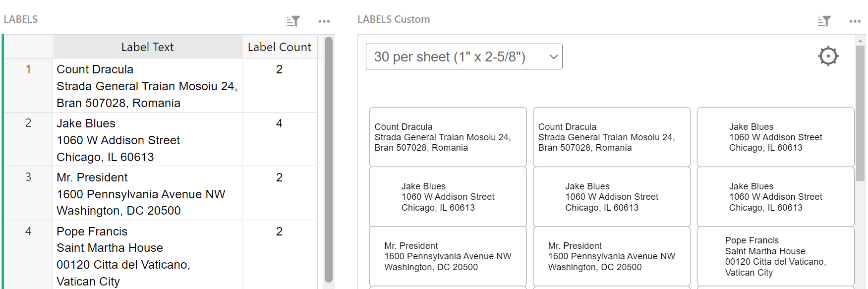Click the first Count Dracula label card

click(x=448, y=137)
